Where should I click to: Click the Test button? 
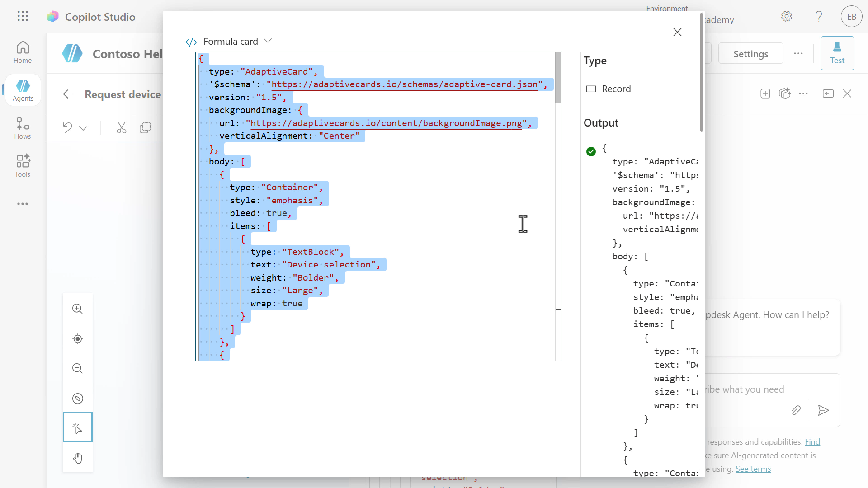coord(837,53)
